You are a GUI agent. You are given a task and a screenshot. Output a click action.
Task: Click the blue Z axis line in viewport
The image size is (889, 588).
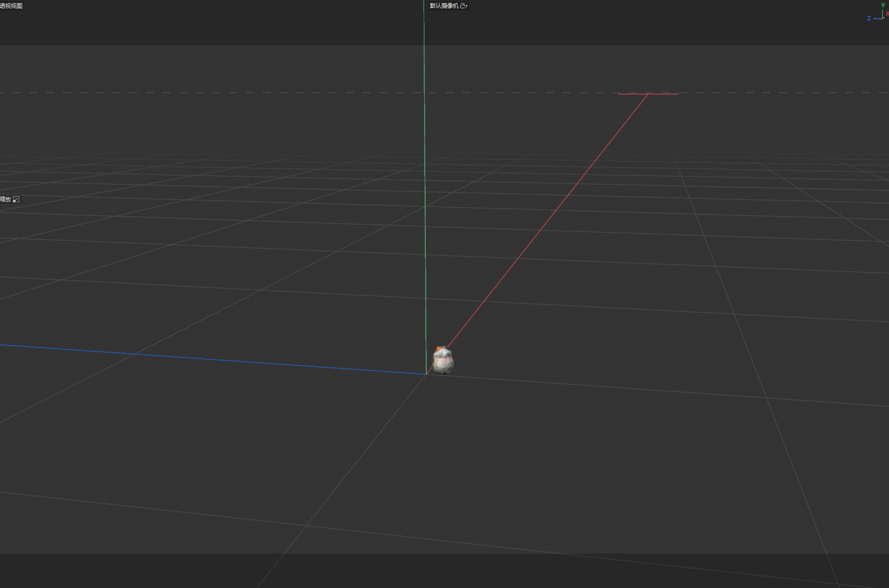208,359
